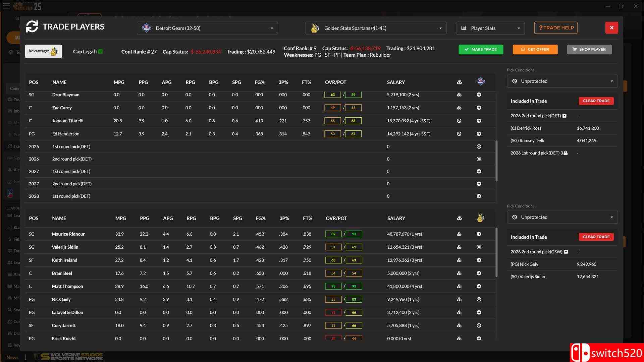Open Golden State Spartans team dropdown
Image resolution: width=644 pixels, height=362 pixels.
(376, 28)
